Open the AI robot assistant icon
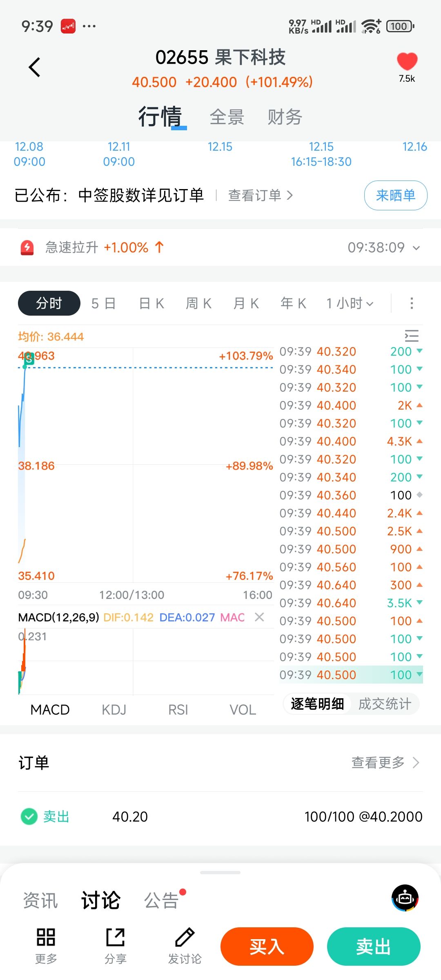441x980 pixels. [x=405, y=898]
